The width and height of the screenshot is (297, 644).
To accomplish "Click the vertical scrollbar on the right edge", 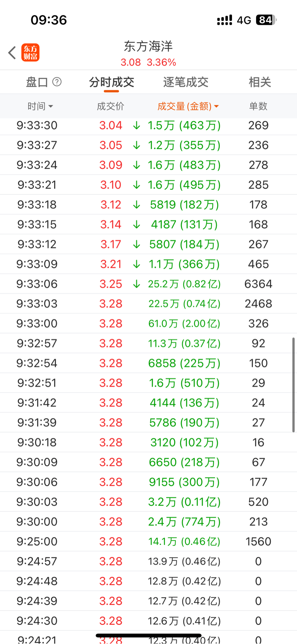I will click(x=294, y=385).
